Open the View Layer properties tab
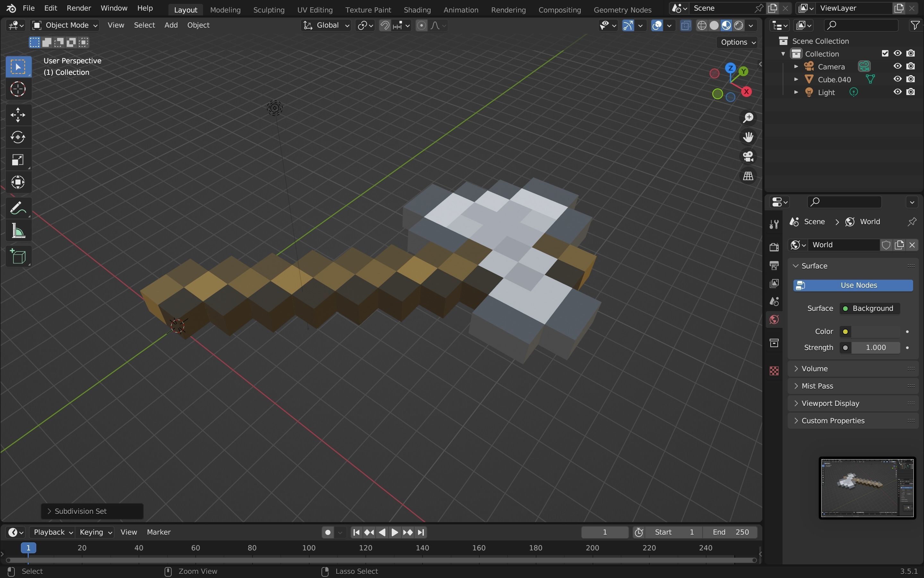The width and height of the screenshot is (924, 578). click(774, 283)
